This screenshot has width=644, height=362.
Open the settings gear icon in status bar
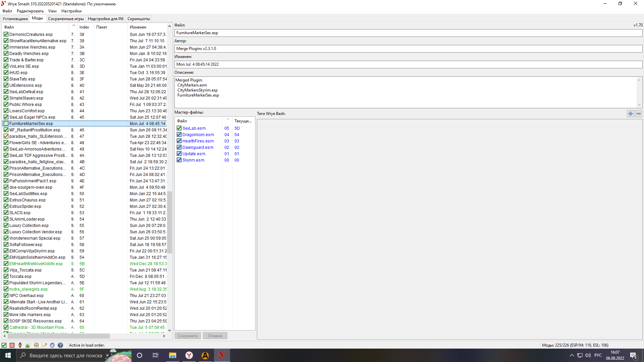(52, 345)
